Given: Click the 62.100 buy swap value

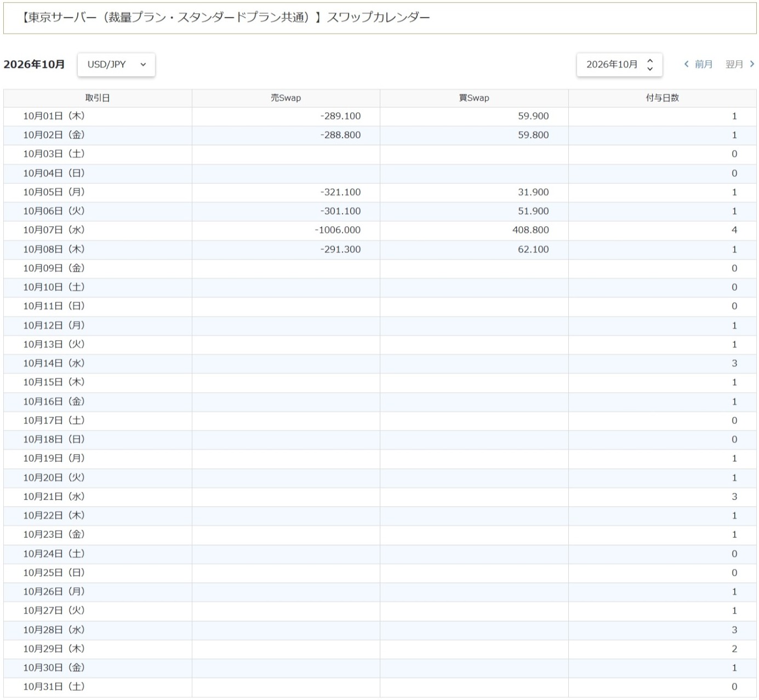Looking at the screenshot, I should (x=533, y=249).
